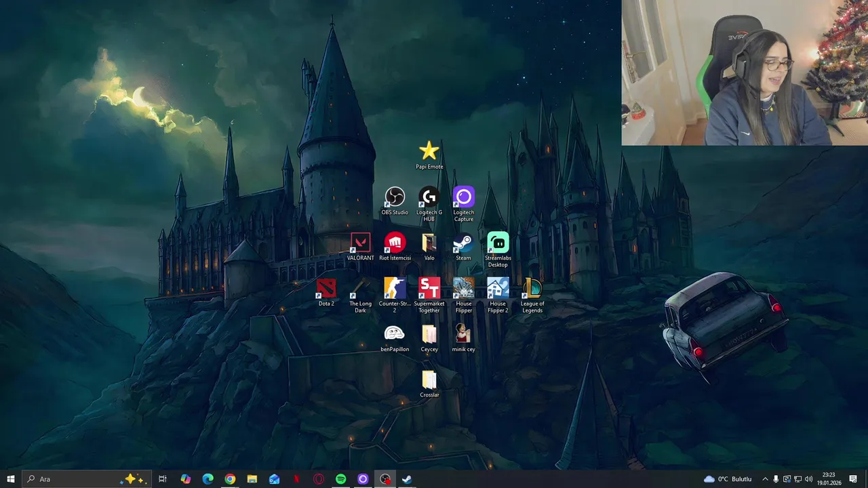868x488 pixels.
Task: Select League of Legends desktop shortcut
Action: [x=532, y=295]
